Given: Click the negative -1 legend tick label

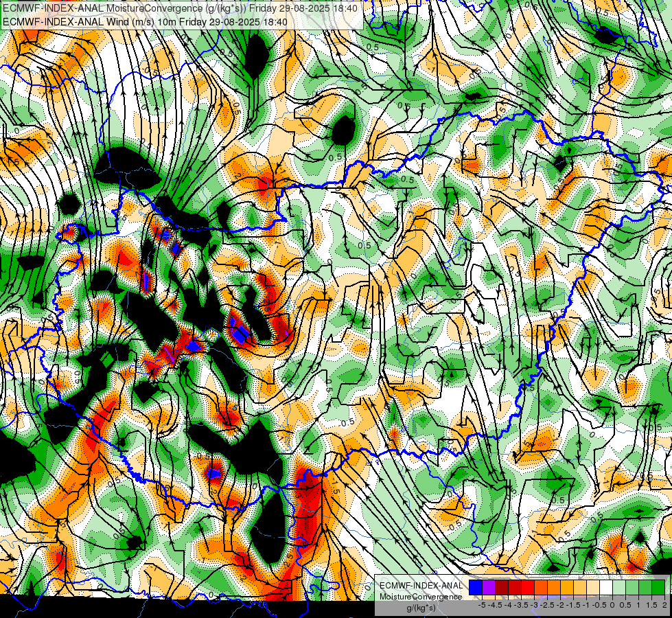Looking at the screenshot, I should pos(586,605).
